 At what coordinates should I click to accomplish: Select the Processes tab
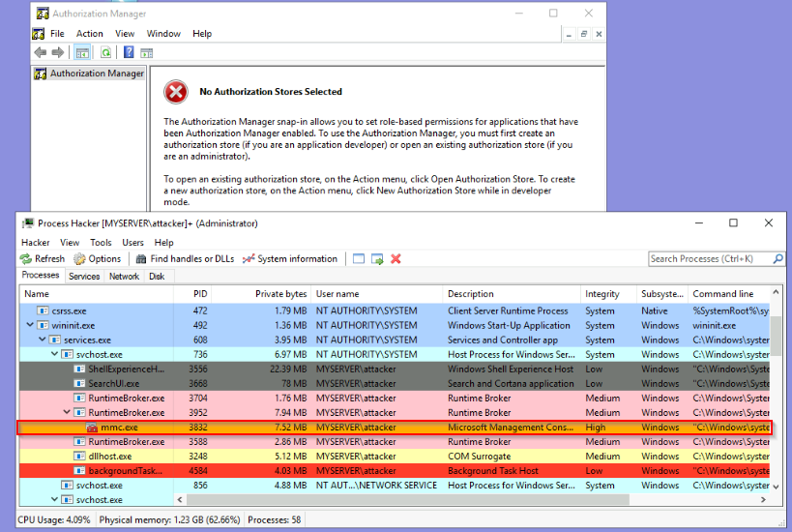[41, 276]
